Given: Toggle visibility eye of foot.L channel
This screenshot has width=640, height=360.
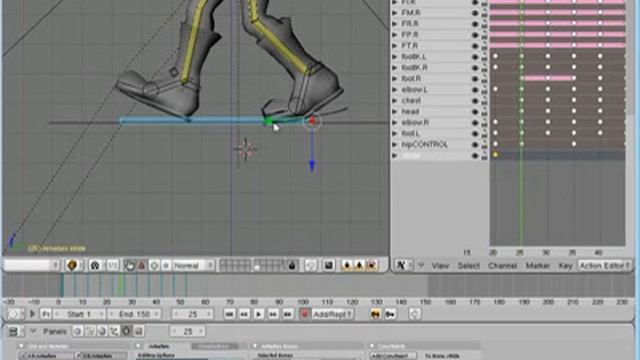Looking at the screenshot, I should 475,133.
